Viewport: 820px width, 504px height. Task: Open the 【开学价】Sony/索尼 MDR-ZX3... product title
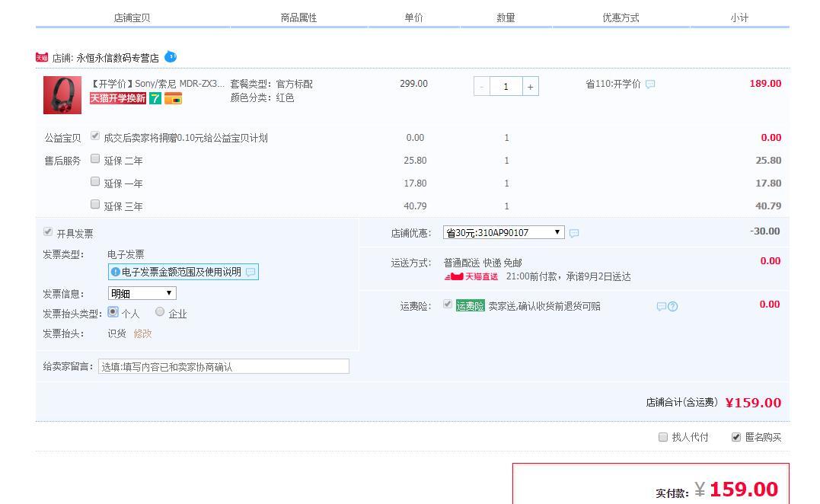click(156, 84)
